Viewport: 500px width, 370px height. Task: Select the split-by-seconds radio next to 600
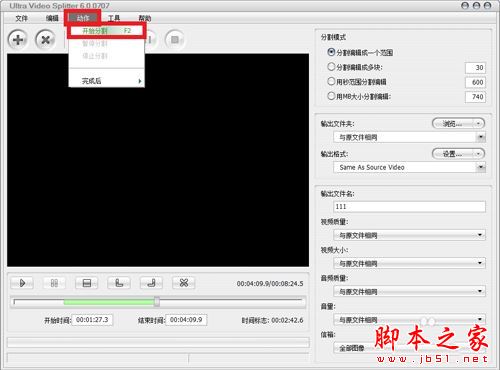pos(331,82)
